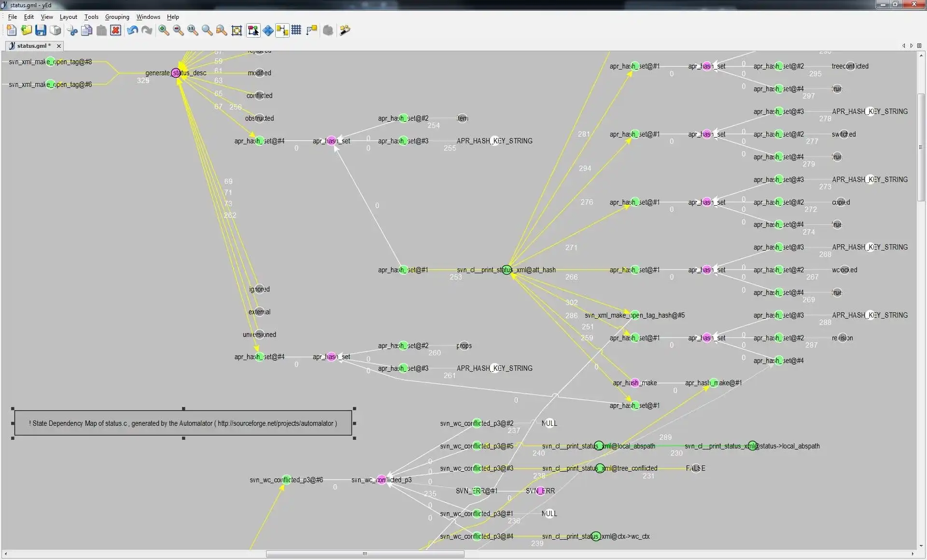
Task: Click the Cut scissors icon
Action: click(x=72, y=30)
